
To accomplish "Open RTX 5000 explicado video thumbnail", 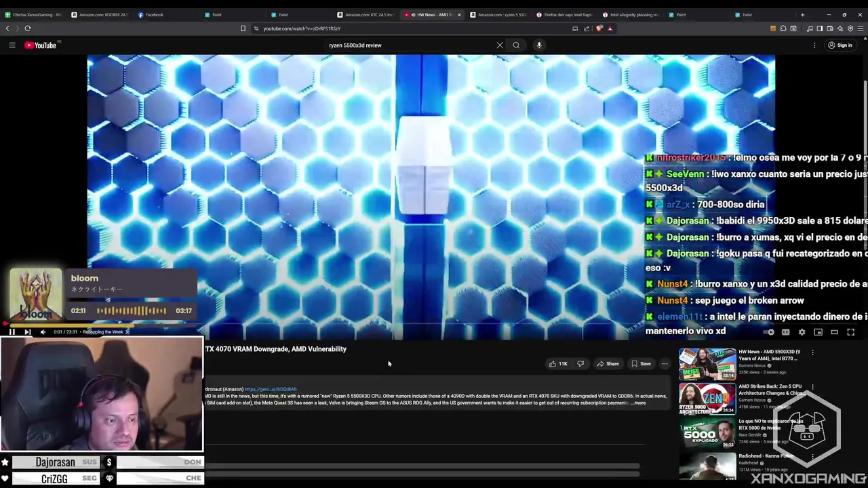I will coord(707,433).
